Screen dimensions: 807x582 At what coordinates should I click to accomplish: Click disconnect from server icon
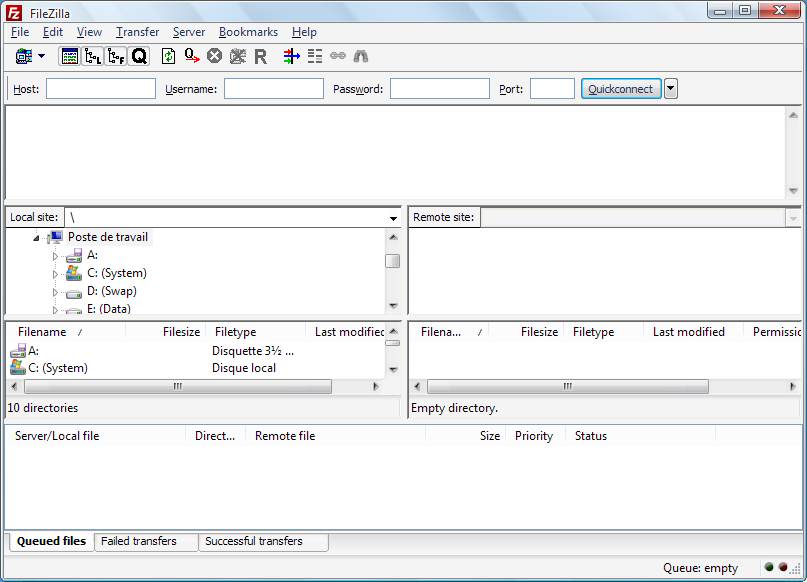click(237, 56)
